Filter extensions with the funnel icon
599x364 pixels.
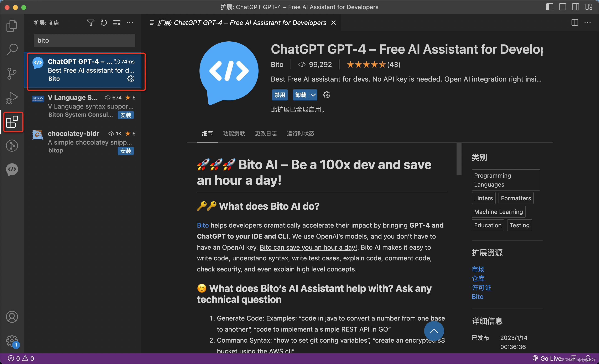[x=91, y=23]
